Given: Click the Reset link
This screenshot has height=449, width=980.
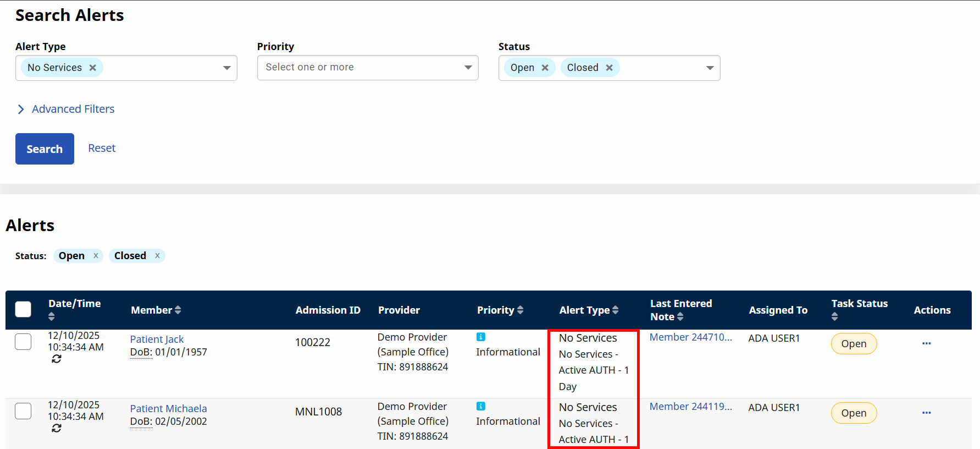Looking at the screenshot, I should tap(102, 148).
